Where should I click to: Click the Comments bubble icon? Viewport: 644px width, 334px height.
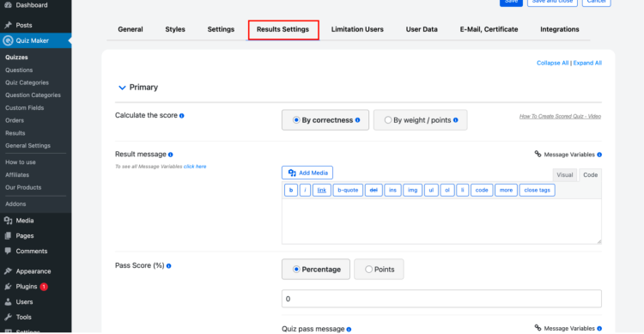point(8,251)
